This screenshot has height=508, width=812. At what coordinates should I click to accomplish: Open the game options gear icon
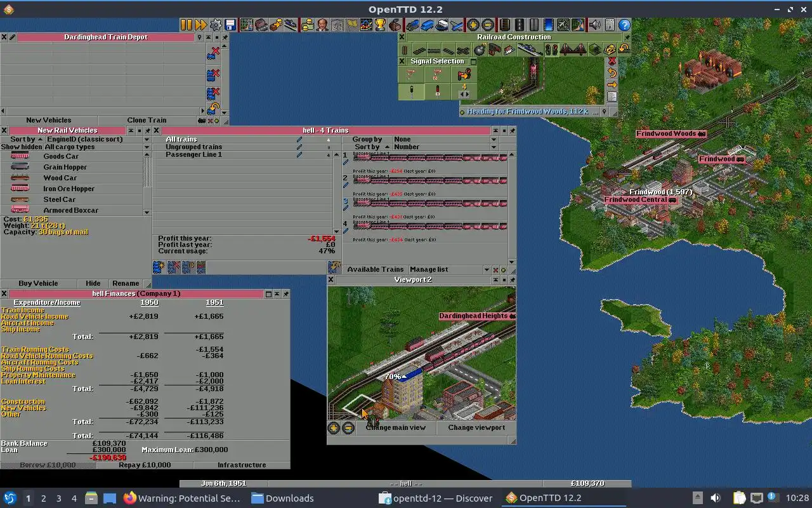pyautogui.click(x=216, y=25)
